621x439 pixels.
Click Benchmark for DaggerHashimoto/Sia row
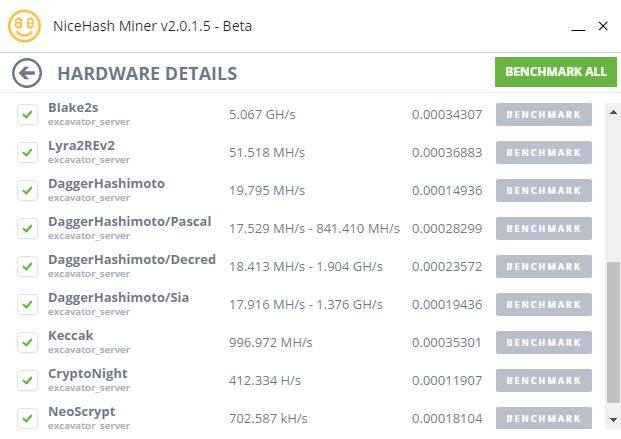pos(544,305)
